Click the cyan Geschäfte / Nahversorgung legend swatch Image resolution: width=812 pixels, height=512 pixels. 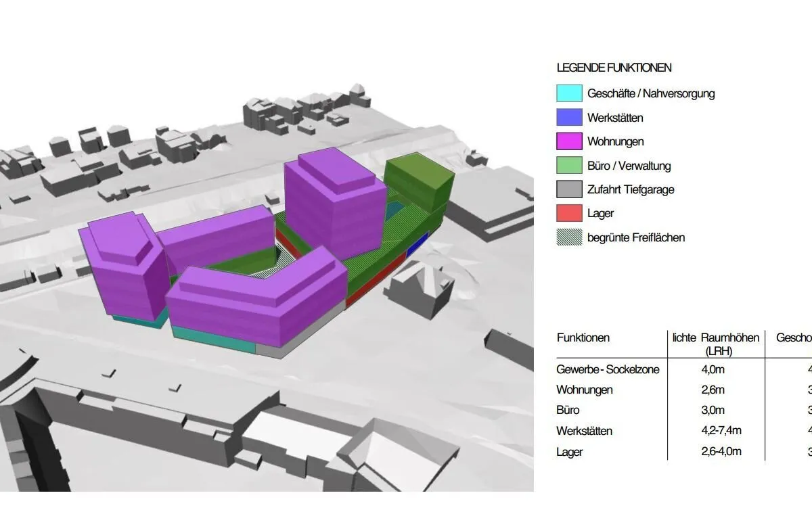(569, 93)
